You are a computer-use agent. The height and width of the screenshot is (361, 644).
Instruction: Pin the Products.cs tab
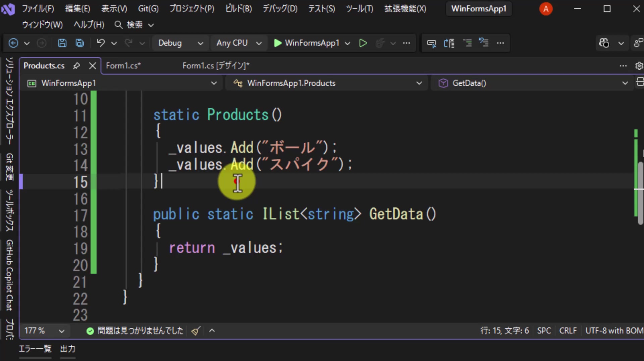76,66
